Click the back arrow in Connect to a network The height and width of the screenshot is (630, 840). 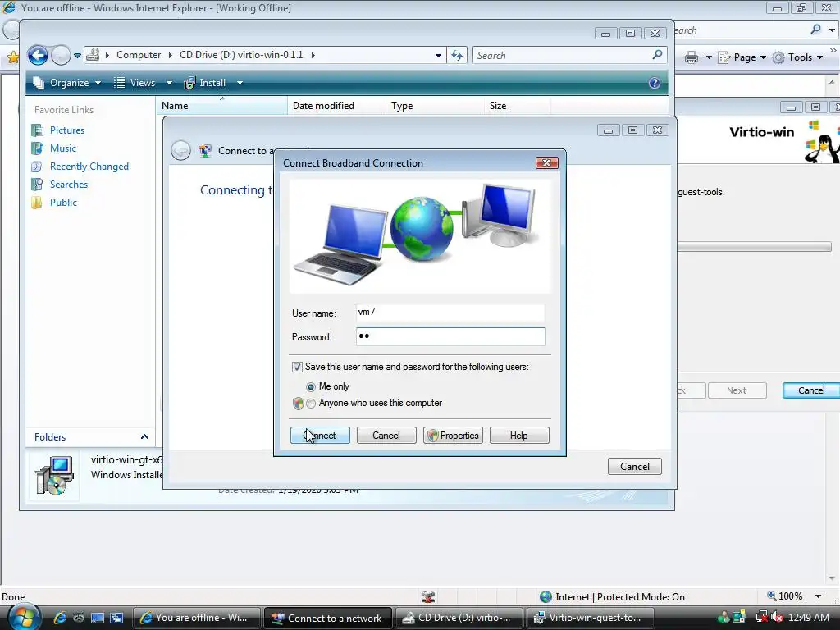180,151
